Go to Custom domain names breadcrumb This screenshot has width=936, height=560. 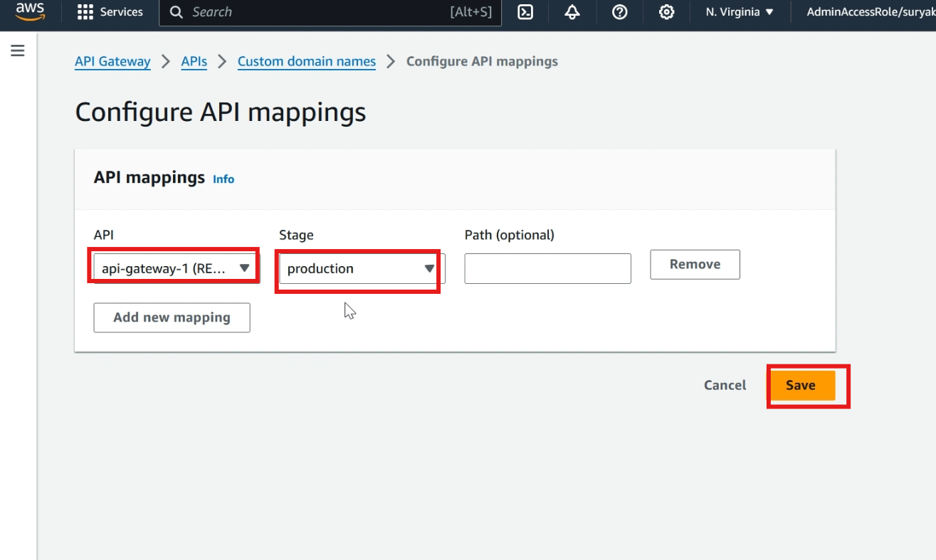(307, 61)
